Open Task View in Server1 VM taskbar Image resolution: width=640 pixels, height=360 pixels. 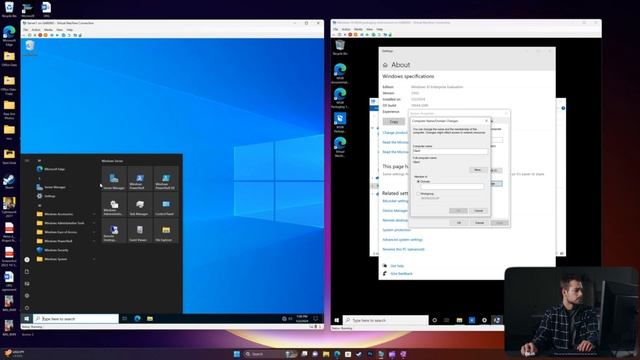click(125, 318)
